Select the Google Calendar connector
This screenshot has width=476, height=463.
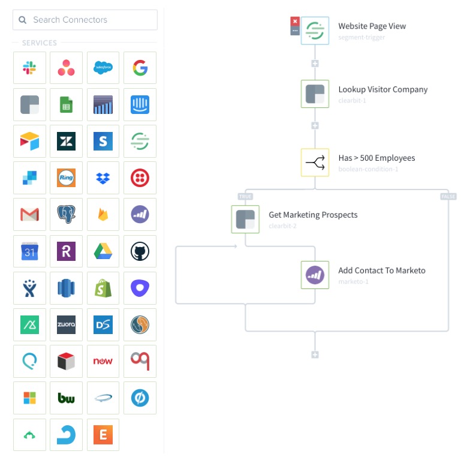pos(29,251)
